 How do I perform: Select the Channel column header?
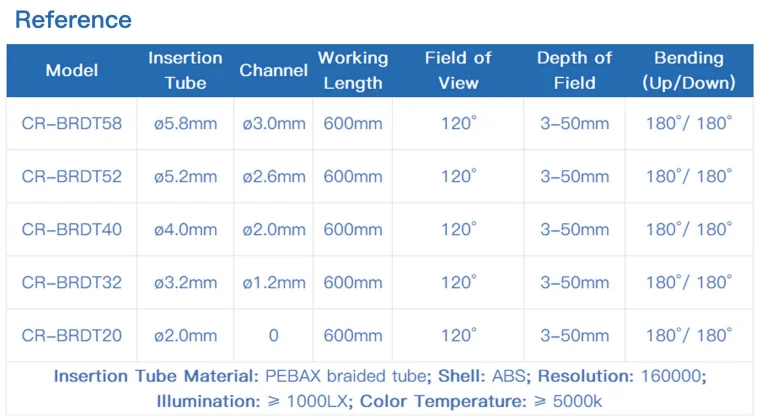273,71
